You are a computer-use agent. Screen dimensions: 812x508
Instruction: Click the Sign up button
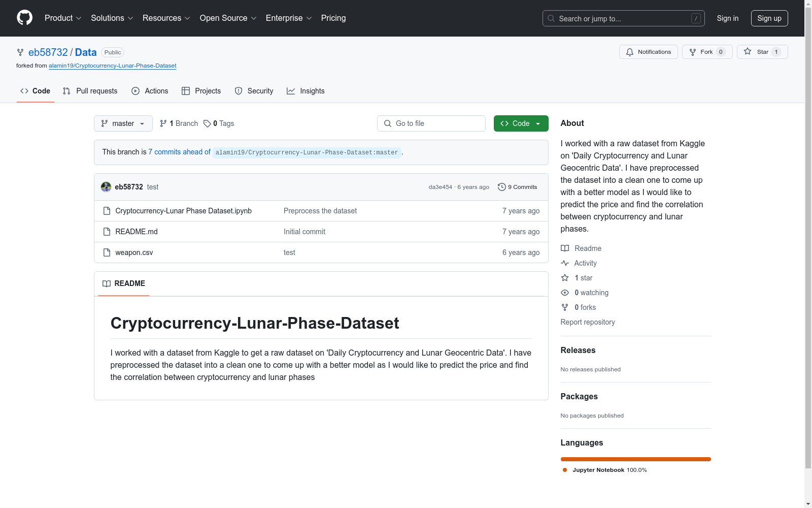tap(769, 18)
